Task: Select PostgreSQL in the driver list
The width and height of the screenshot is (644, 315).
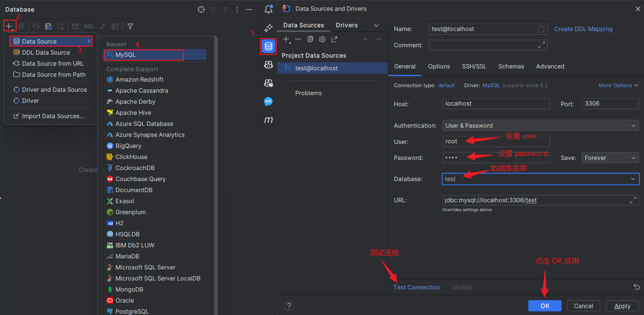Action: 154,311
